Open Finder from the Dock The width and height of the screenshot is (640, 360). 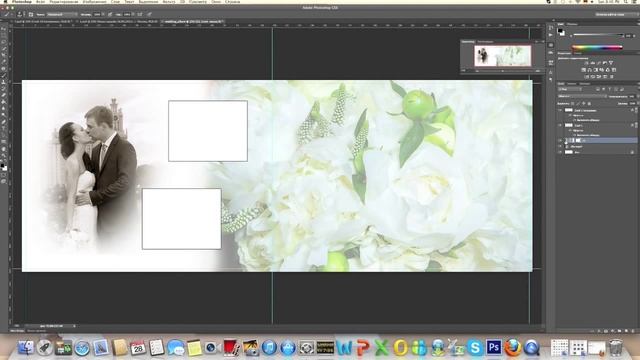25,347
